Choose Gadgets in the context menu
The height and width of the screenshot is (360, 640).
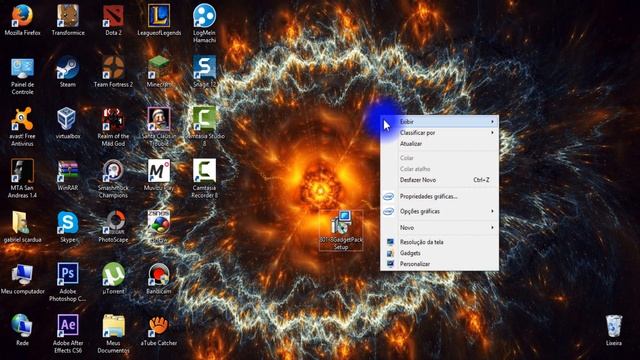pyautogui.click(x=439, y=253)
